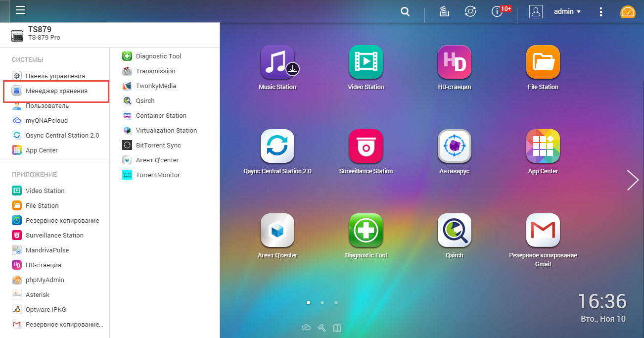Open Virtualization Station in menu
644x338 pixels.
tap(165, 130)
